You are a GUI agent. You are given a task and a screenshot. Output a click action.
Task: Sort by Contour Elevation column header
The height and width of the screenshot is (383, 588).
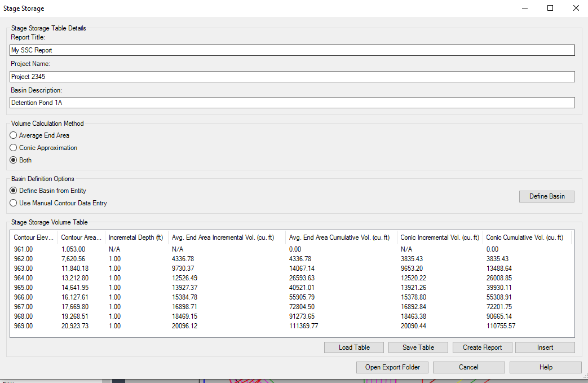[34, 237]
